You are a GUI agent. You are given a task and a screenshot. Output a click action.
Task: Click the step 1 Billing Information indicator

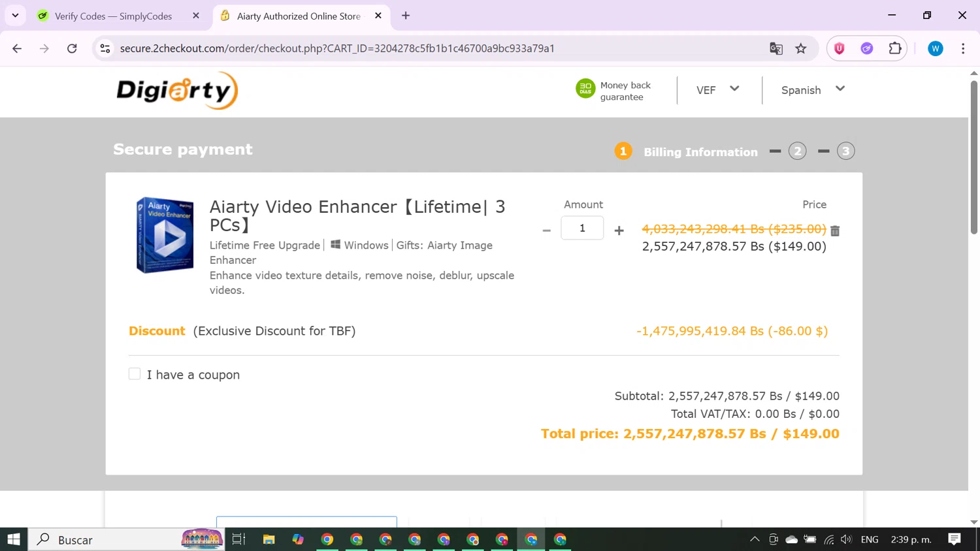686,151
